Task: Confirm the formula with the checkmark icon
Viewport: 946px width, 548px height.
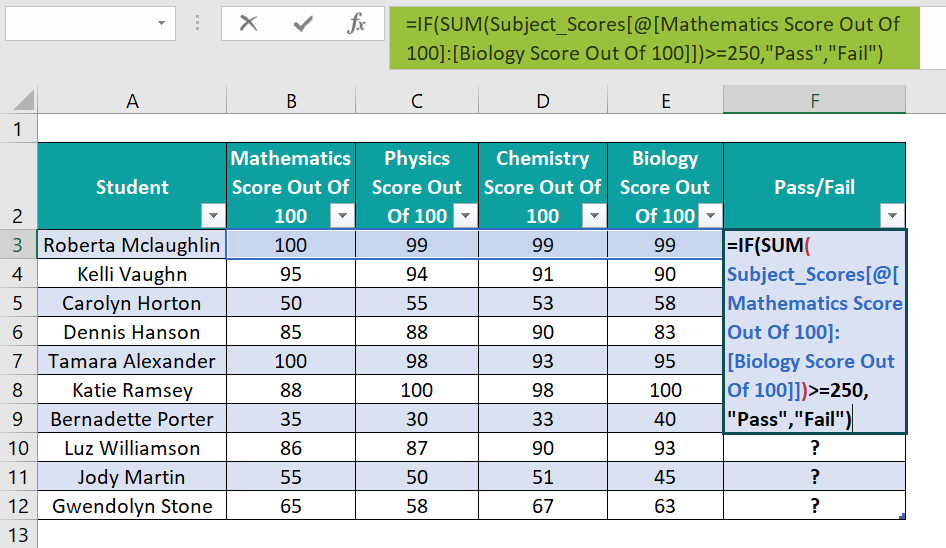Action: [303, 24]
